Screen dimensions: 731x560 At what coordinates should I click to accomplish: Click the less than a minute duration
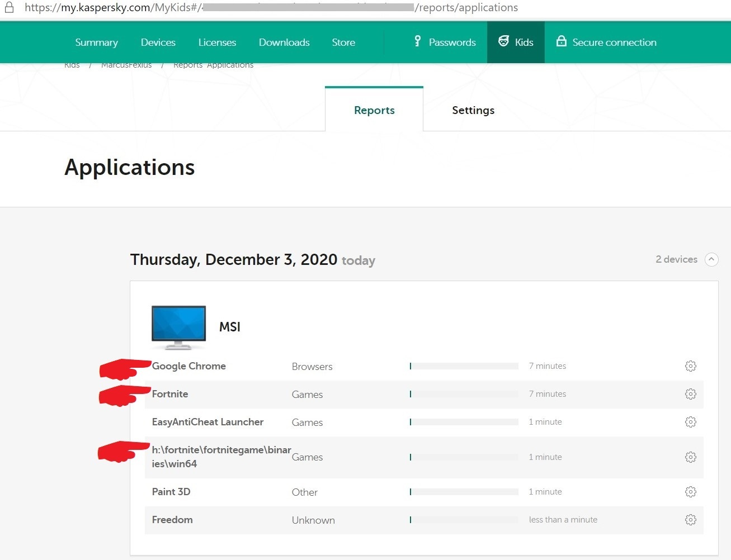[x=563, y=520]
